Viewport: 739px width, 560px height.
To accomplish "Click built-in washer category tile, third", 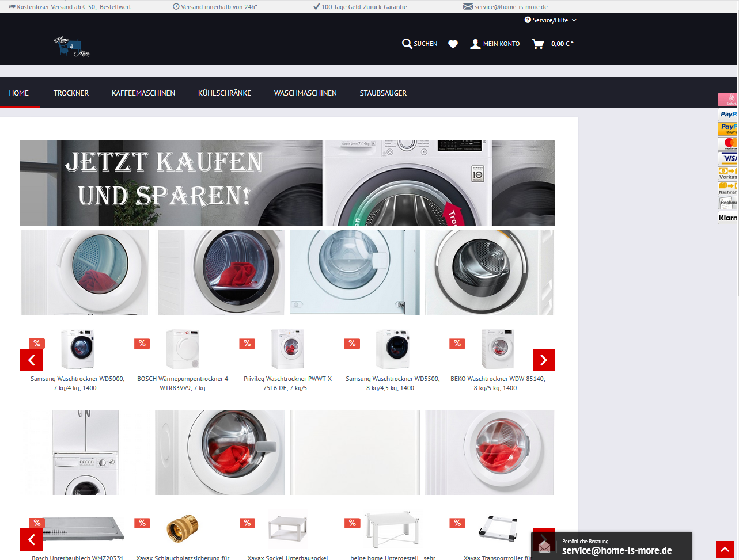I will pyautogui.click(x=355, y=273).
